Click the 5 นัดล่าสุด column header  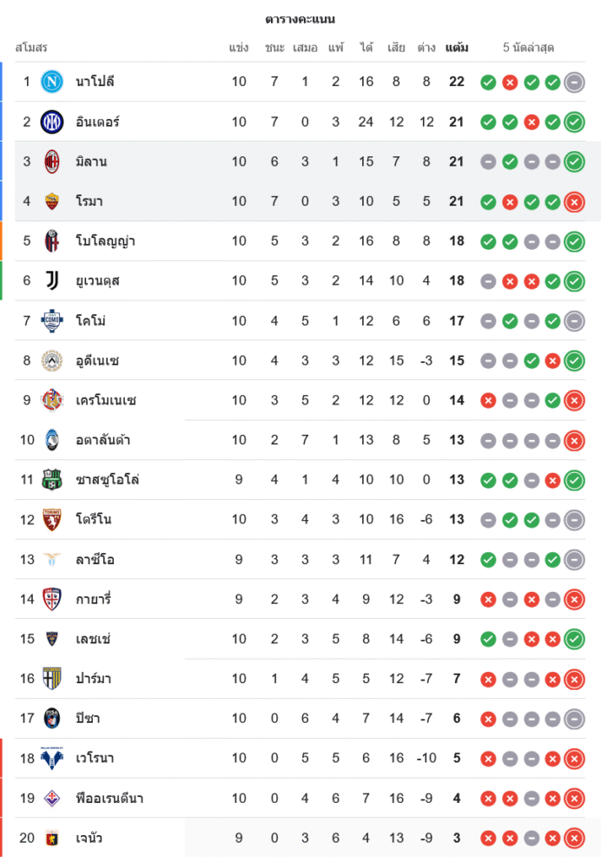click(528, 48)
